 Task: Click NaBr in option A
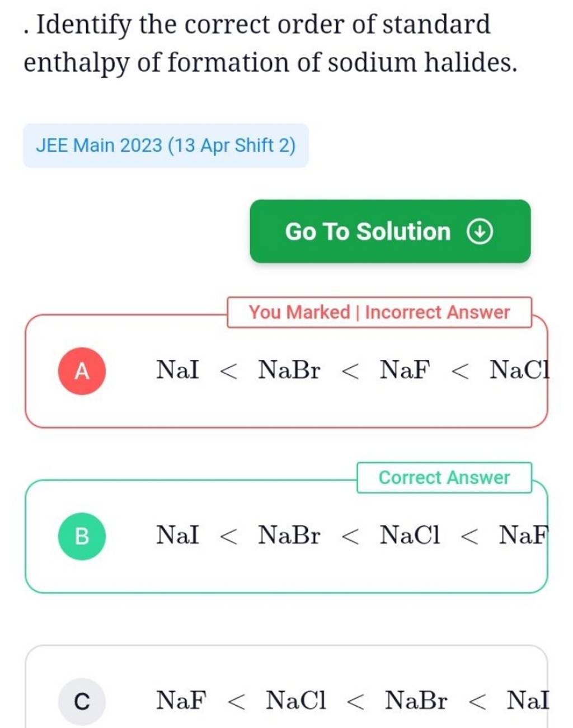289,370
